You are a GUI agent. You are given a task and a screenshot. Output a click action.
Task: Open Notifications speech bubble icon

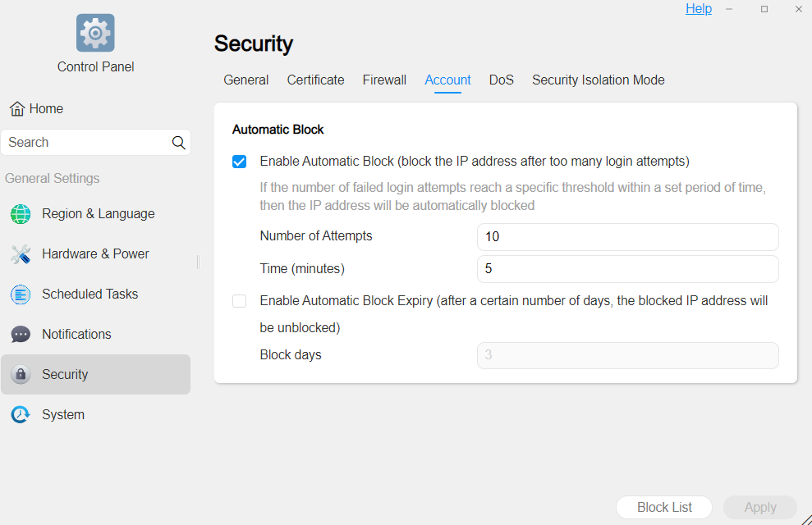[x=21, y=335]
